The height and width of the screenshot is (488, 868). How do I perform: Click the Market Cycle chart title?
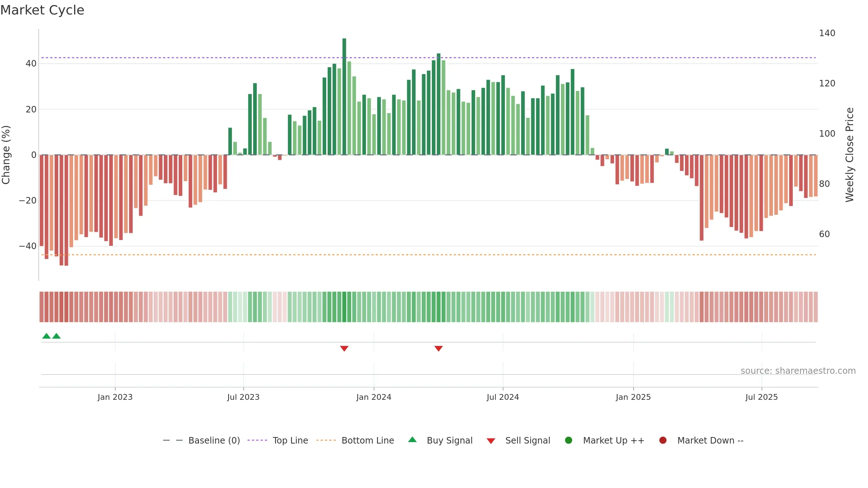point(42,10)
